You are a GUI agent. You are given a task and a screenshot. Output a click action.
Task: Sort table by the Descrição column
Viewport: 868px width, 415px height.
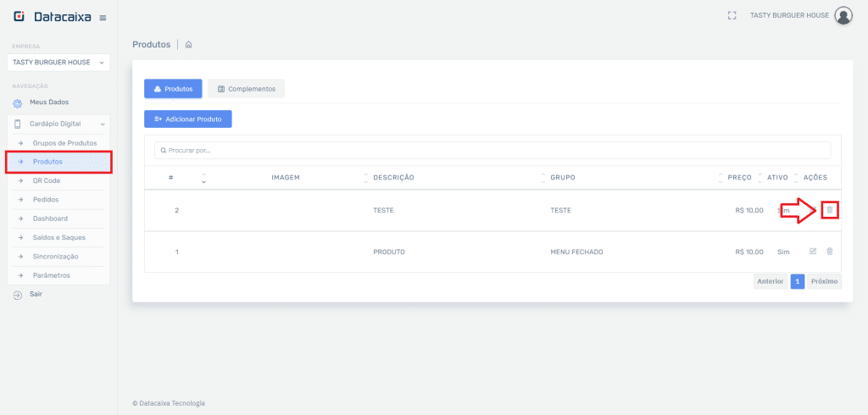[393, 178]
